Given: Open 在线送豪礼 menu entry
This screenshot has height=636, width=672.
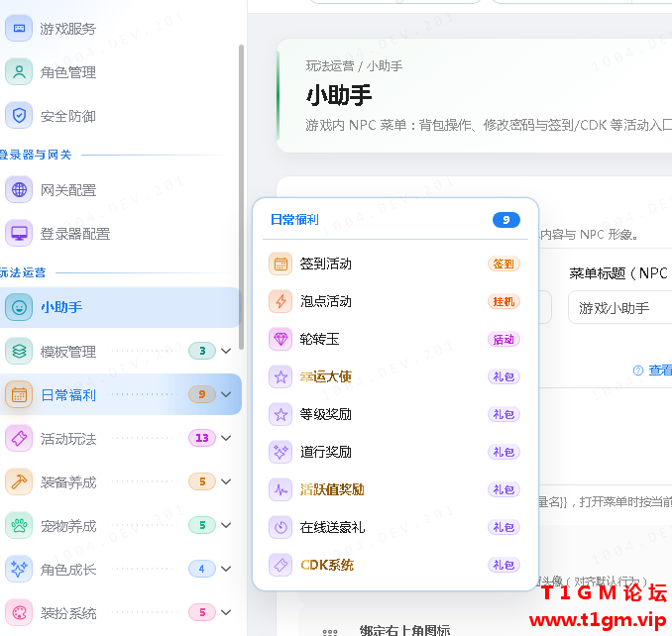Looking at the screenshot, I should point(394,527).
